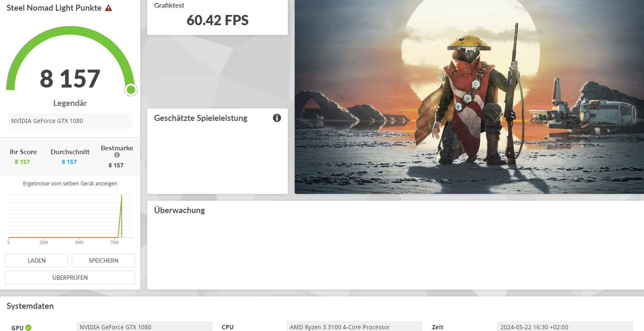Click the NVIDIA GeForce GTX 1080 field under Legendär

[70, 121]
